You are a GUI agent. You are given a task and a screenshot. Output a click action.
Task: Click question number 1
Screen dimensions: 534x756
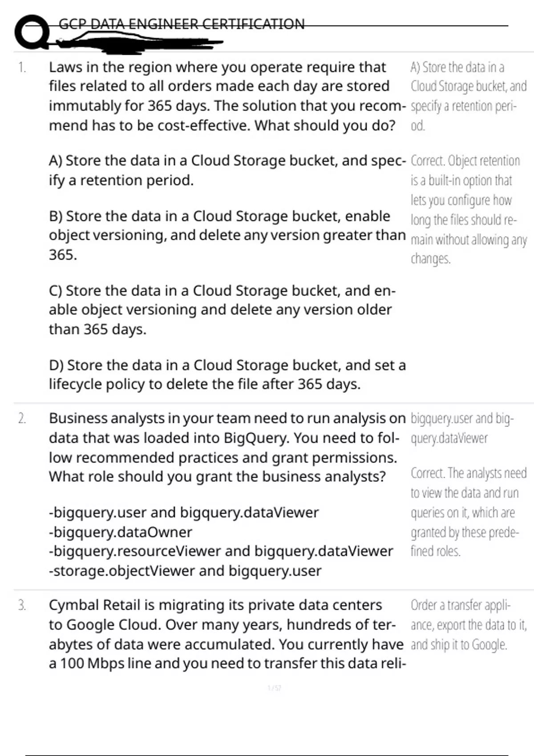[x=22, y=68]
